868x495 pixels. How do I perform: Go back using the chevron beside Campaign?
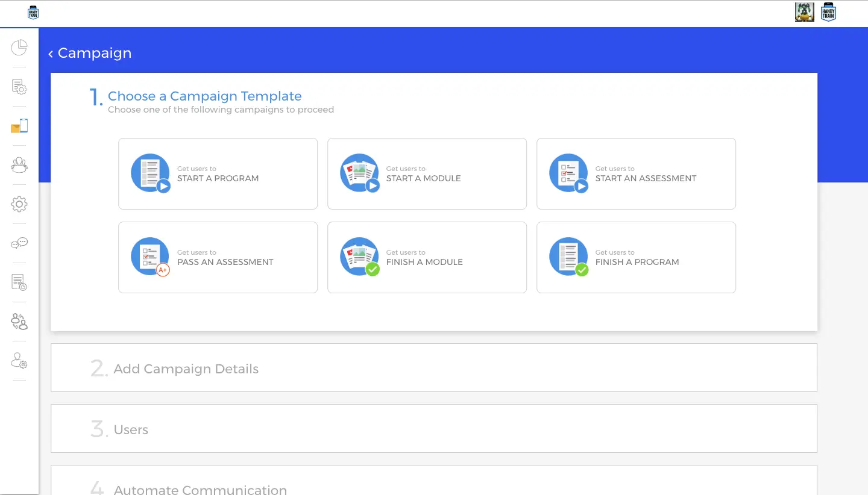pos(51,54)
